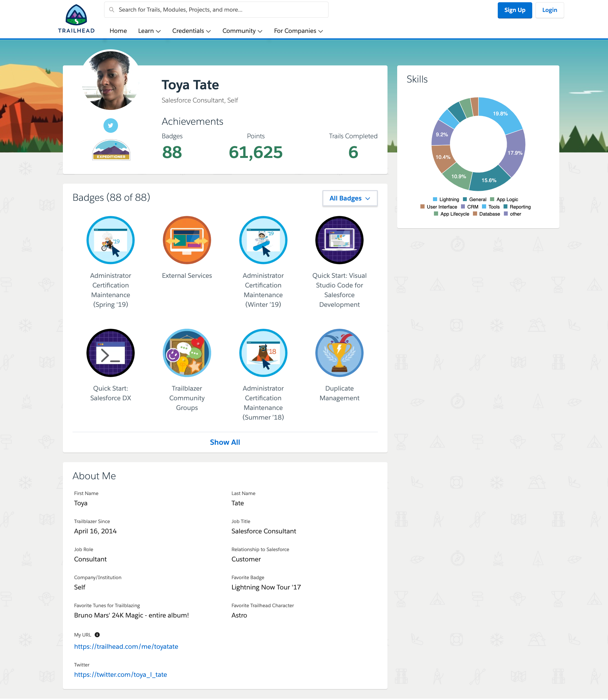Screen dimensions: 608x700
Task: Click the 10.9% chart segment
Action: [x=458, y=176]
